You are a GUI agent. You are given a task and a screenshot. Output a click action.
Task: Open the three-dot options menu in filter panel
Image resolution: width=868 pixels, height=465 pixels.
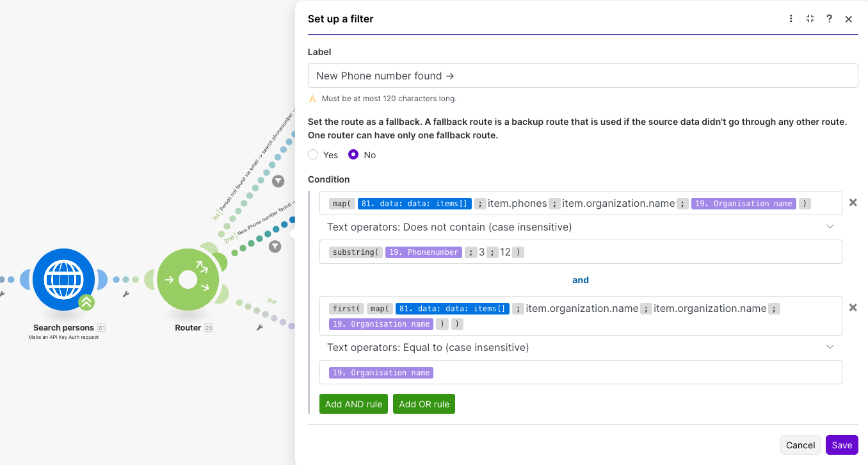pyautogui.click(x=791, y=19)
